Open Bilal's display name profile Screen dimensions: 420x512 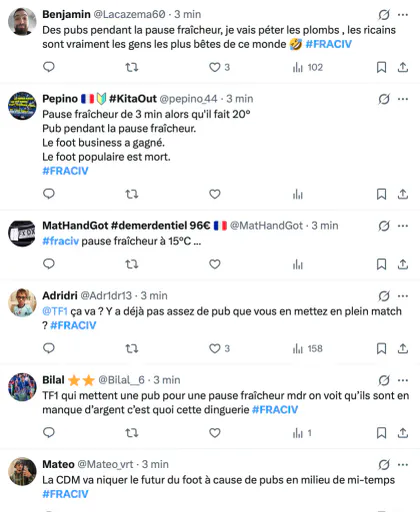[x=53, y=380]
